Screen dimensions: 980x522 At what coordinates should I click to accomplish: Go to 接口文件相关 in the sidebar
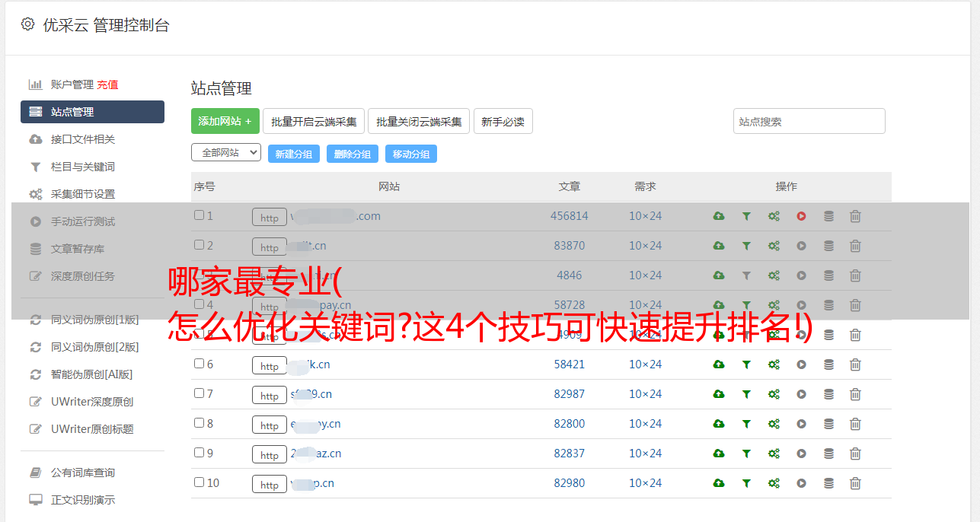83,139
